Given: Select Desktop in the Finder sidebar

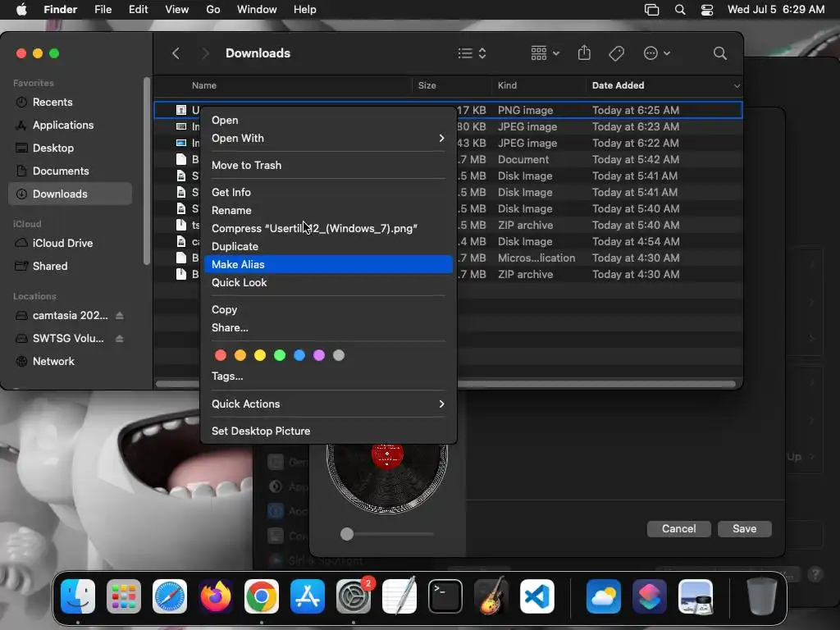Looking at the screenshot, I should 71,148.
